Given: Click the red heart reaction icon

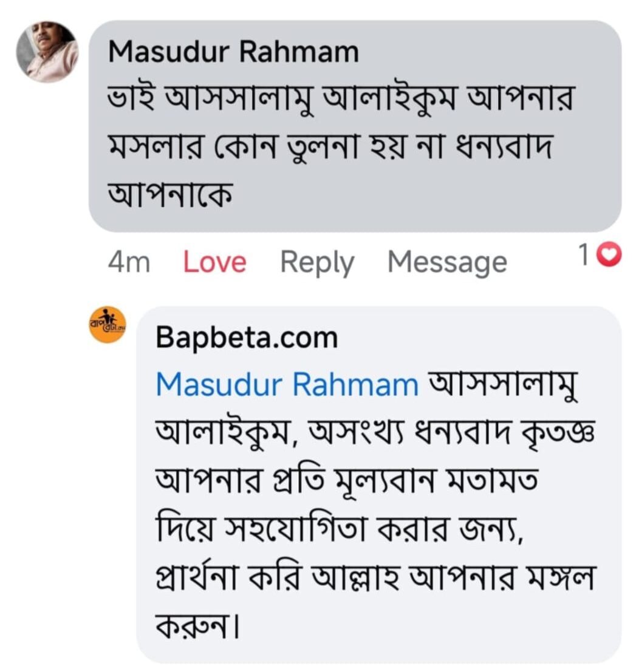Looking at the screenshot, I should (x=608, y=257).
